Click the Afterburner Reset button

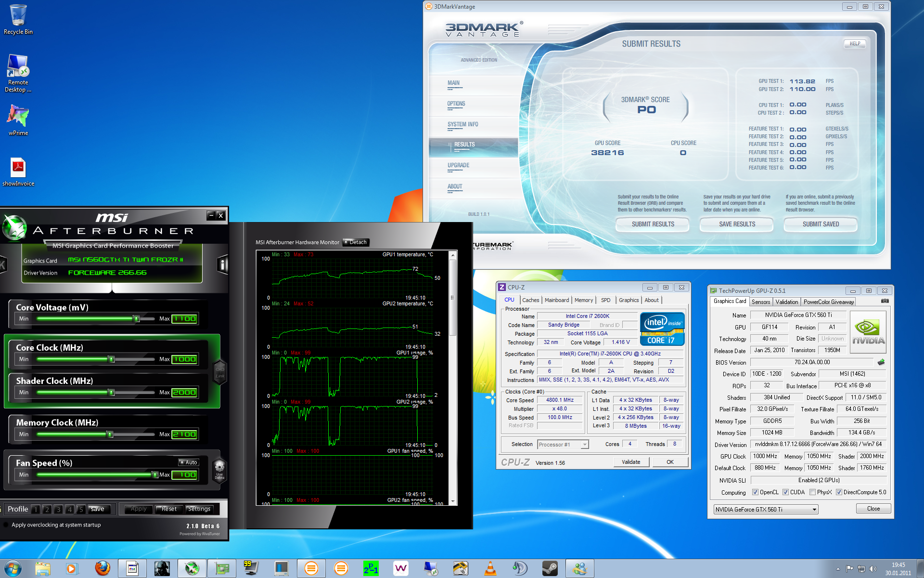tap(169, 509)
